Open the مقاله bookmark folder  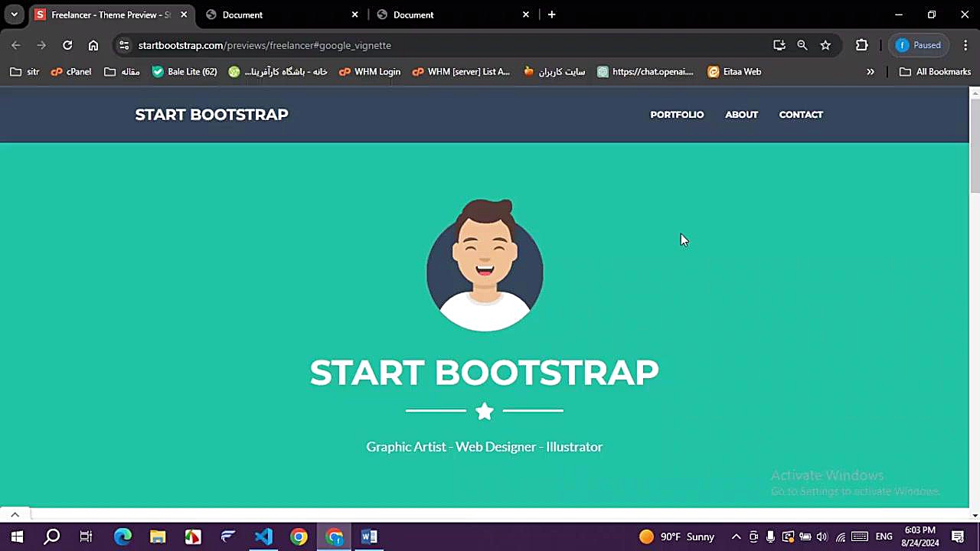pyautogui.click(x=122, y=71)
